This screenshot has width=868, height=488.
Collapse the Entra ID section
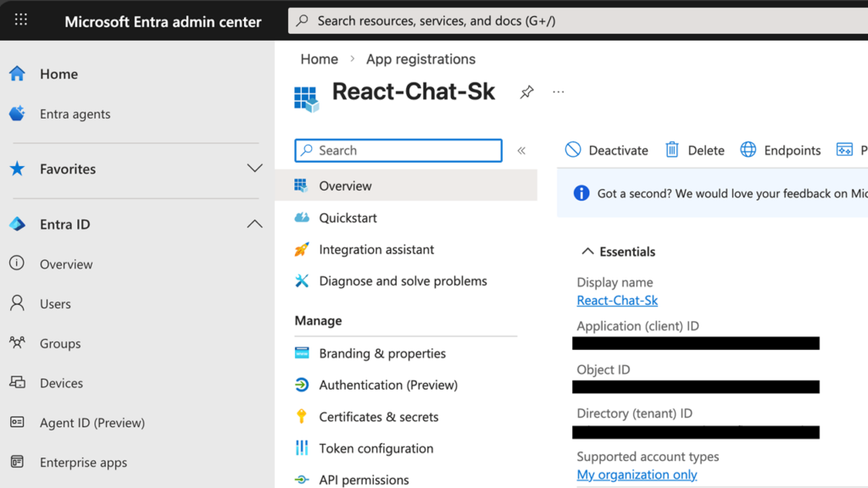point(254,225)
